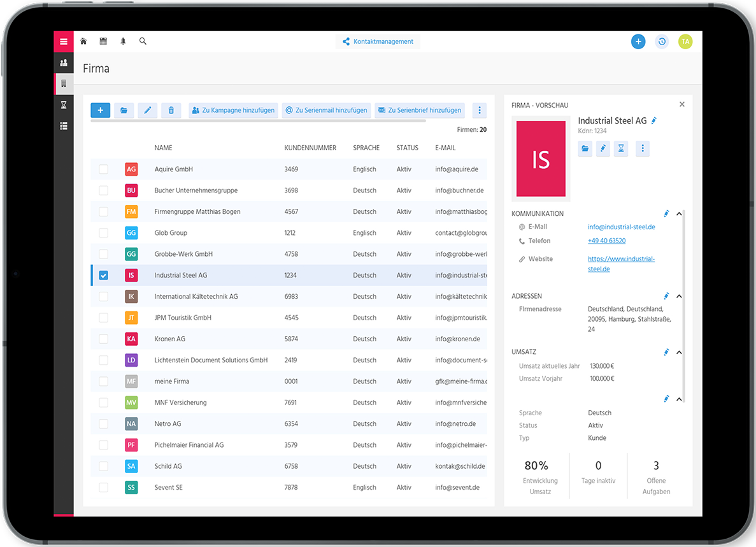Edit company with pencil toolbar icon
Screen dimensions: 756x547
point(148,110)
